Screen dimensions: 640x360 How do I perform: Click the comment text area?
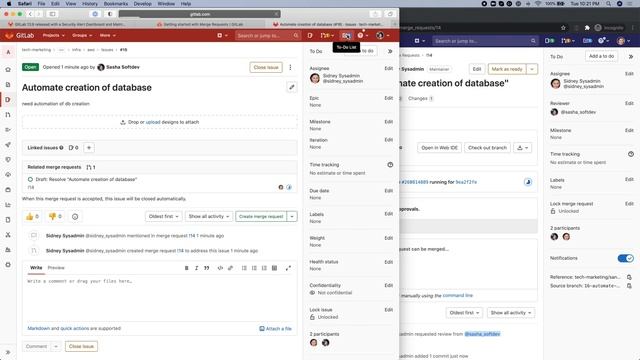click(x=160, y=298)
